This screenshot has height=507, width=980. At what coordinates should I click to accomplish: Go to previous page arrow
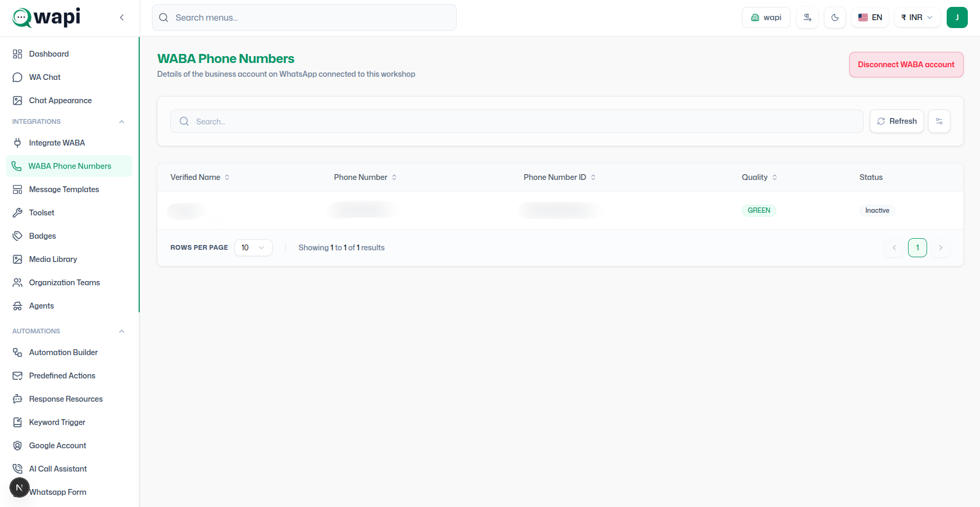pyautogui.click(x=894, y=248)
